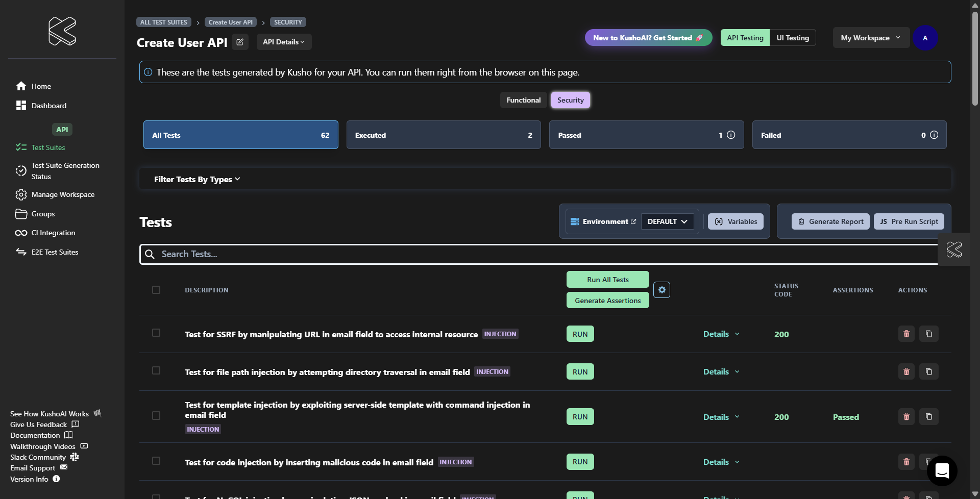980x499 pixels.
Task: Duplicate the file path injection test
Action: tap(928, 371)
